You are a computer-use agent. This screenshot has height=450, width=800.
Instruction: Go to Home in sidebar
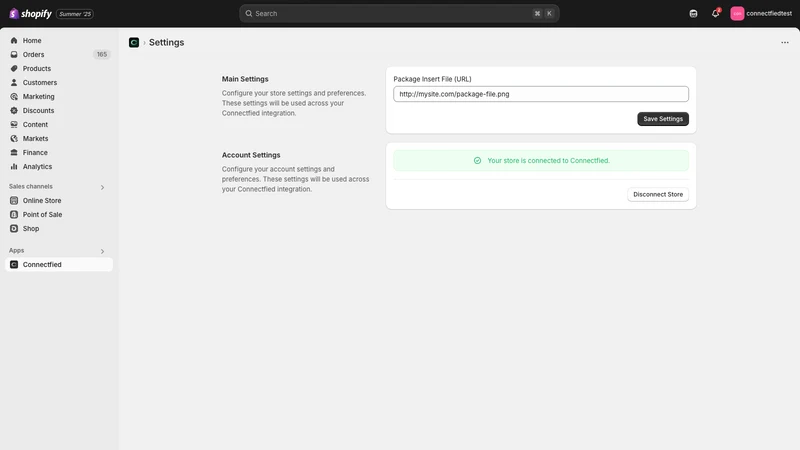(x=32, y=40)
